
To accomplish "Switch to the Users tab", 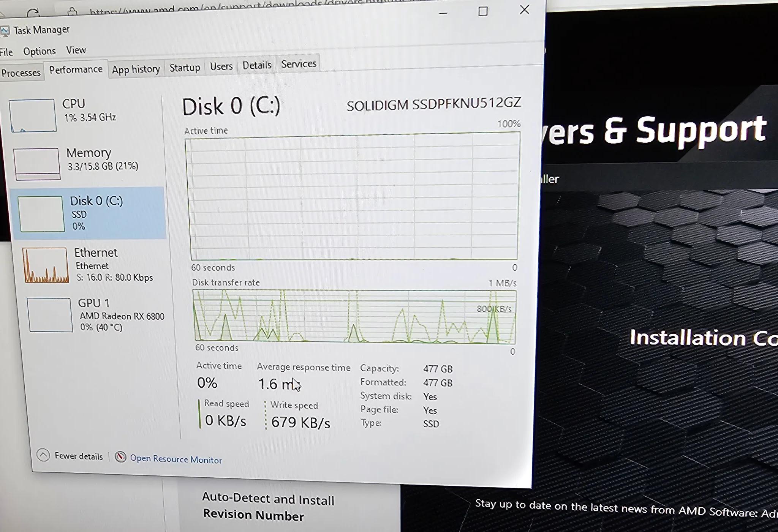I will tap(221, 66).
